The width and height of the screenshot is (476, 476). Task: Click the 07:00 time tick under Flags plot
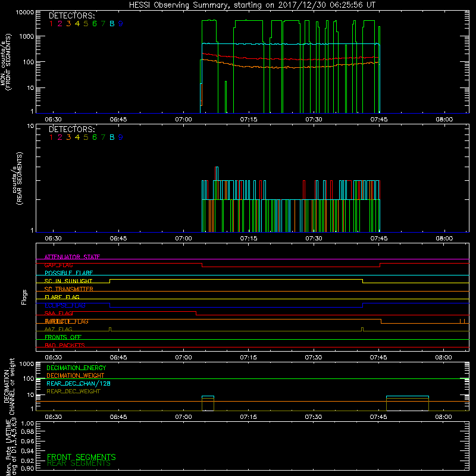(x=183, y=358)
